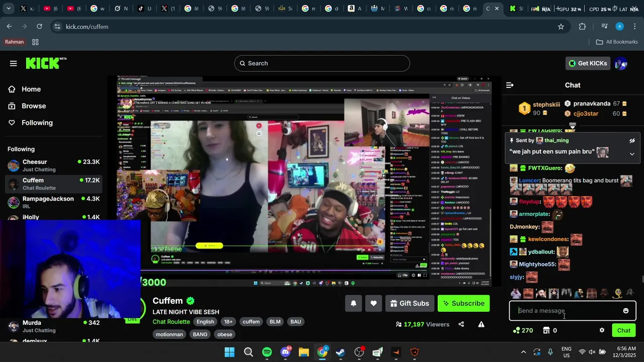Go to Home in Kick sidebar
Viewport: 644px width, 362px height.
[x=24, y=89]
